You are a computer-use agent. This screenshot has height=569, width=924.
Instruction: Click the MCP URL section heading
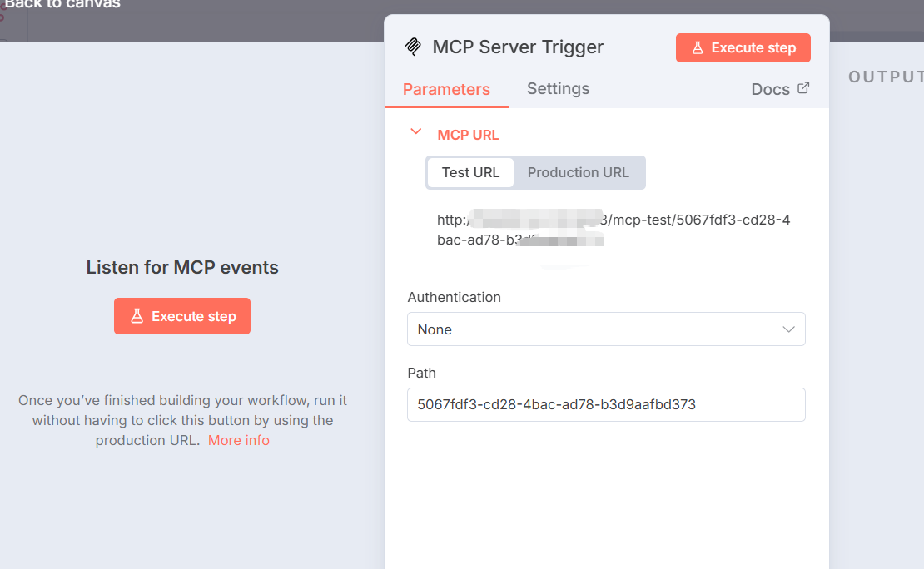coord(468,134)
